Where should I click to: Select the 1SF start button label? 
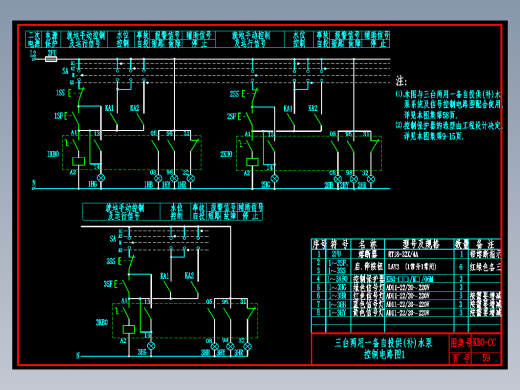tap(59, 116)
